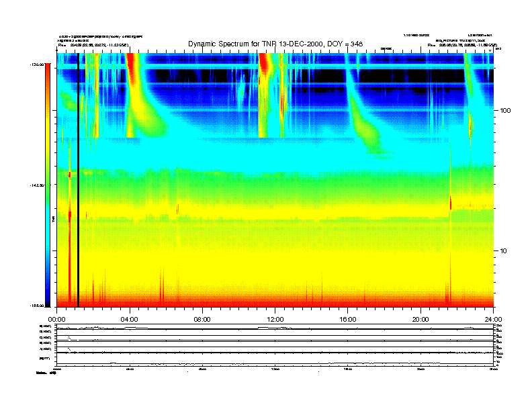
Task: Select the 24:00 time axis label
Action: pos(493,320)
